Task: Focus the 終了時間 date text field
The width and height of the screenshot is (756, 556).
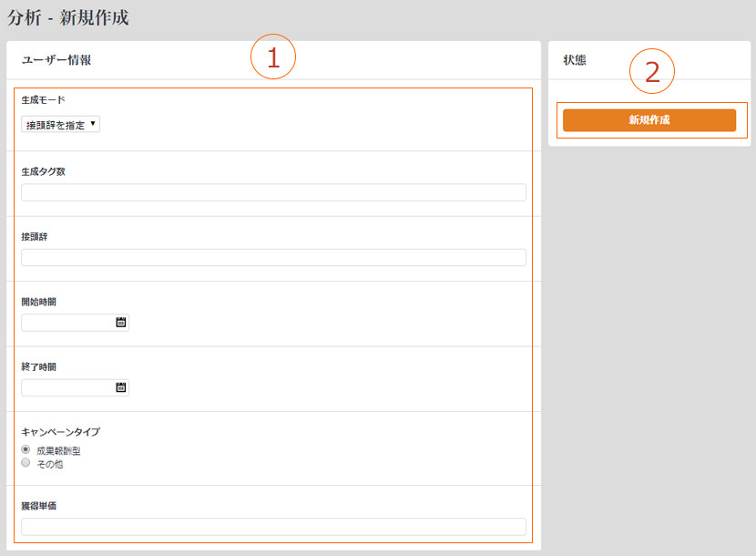Action: [67, 387]
